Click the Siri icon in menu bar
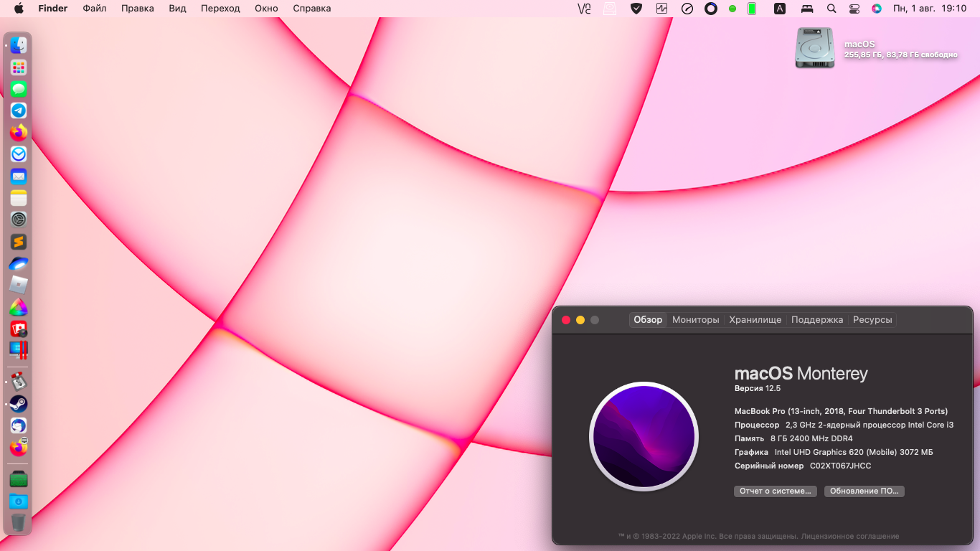This screenshot has height=551, width=980. click(x=877, y=9)
